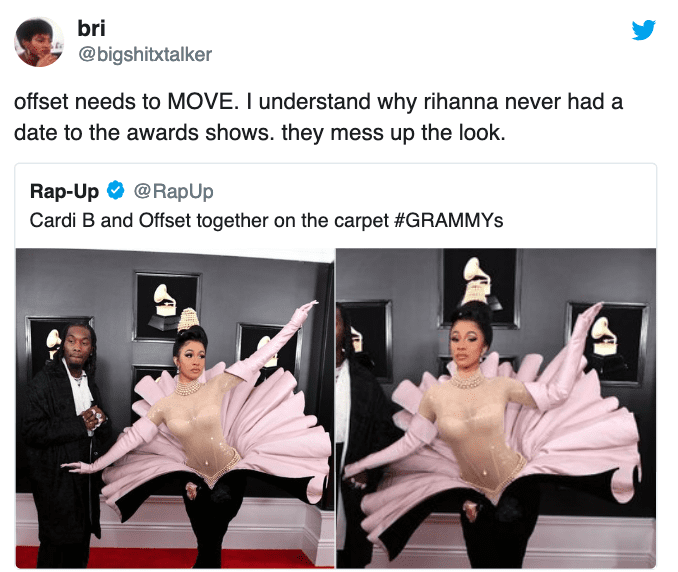Viewport: 678px width, 572px height.
Task: Click the Grammy gramophone in right photo
Action: [x=477, y=281]
